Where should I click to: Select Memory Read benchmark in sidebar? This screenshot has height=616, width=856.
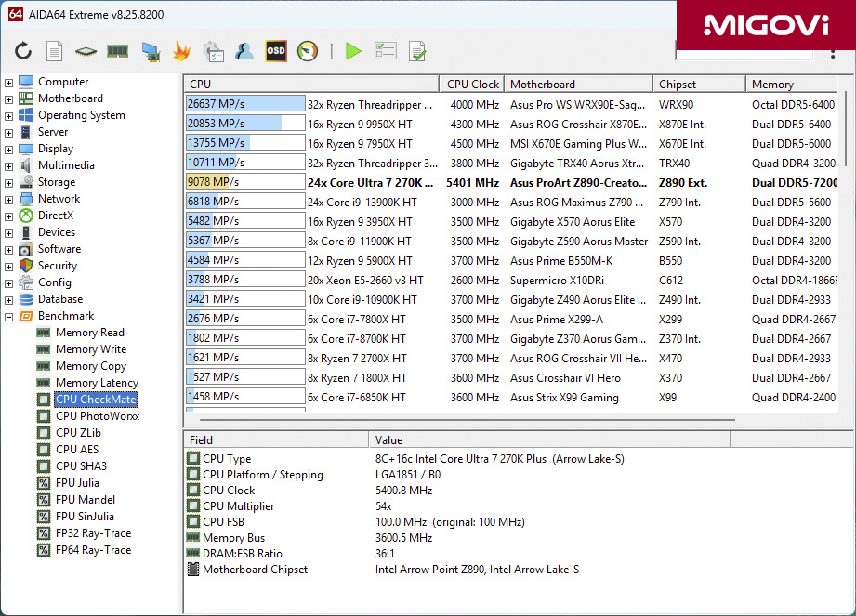(92, 332)
